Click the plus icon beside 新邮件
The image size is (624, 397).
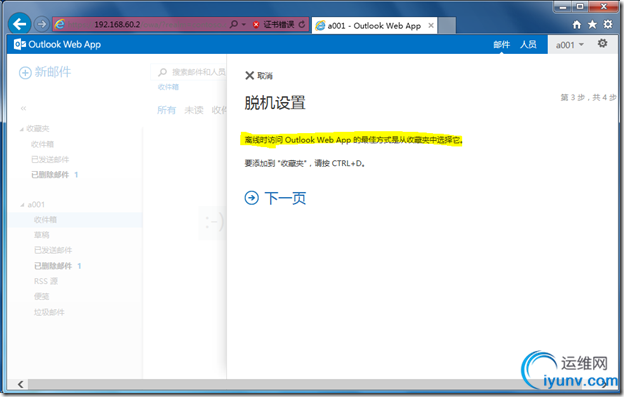coord(25,73)
